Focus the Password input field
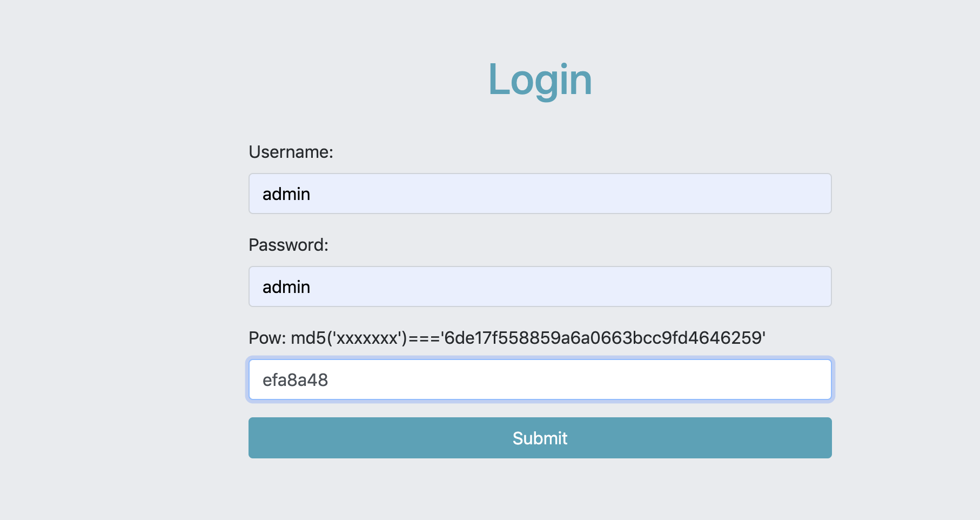Screen dimensions: 980x520 (x=540, y=286)
